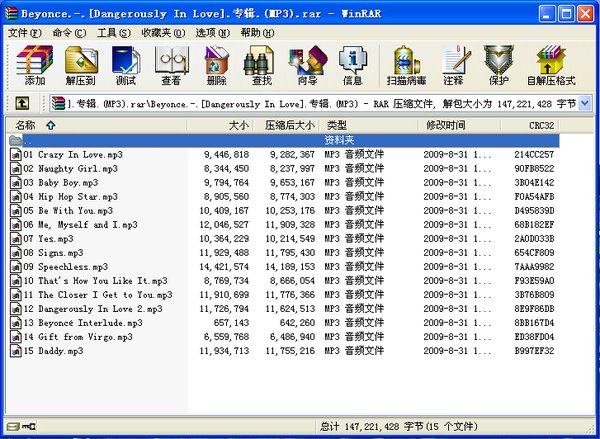Viewport: 600px width, 439px height.
Task: Select 11 The Closer I Get to You.mp3
Action: click(x=98, y=295)
